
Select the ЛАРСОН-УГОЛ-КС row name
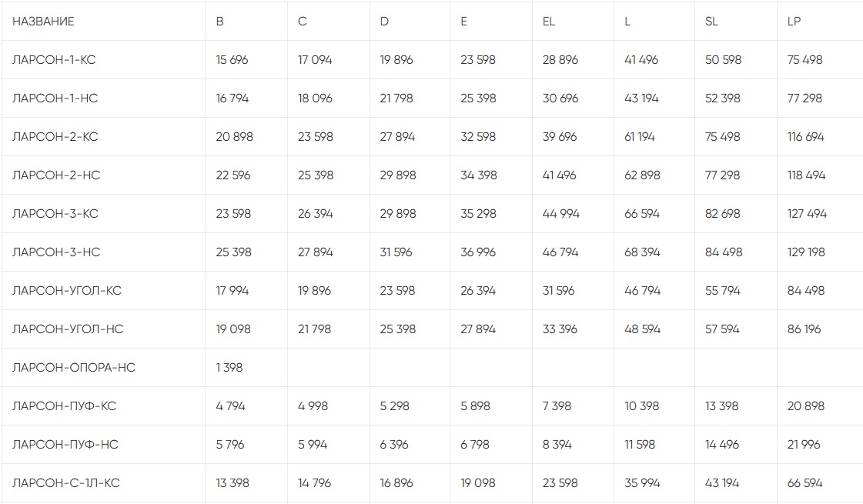[67, 291]
